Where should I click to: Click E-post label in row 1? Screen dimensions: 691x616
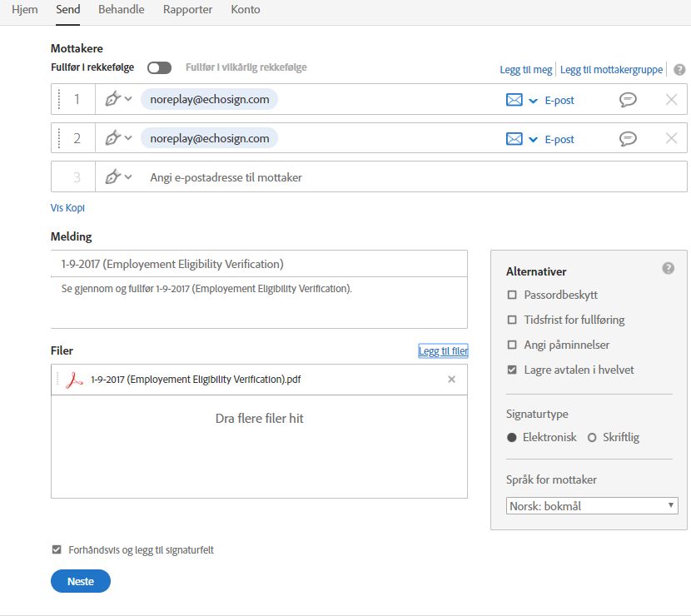[559, 101]
